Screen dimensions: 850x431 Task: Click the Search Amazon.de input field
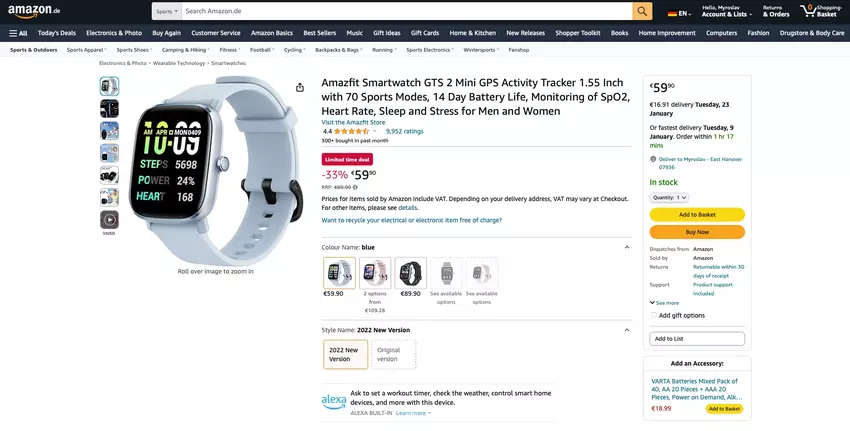(405, 11)
